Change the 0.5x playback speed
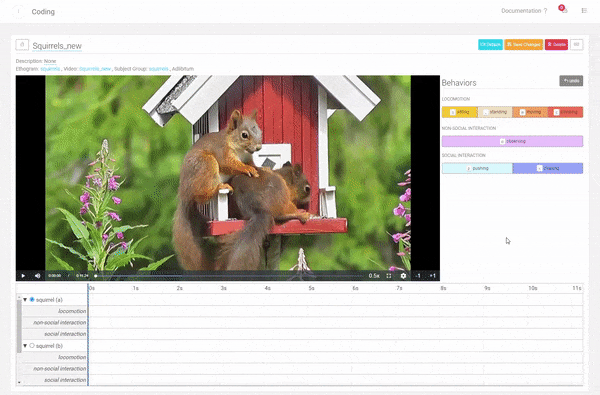This screenshot has height=395, width=600. click(374, 276)
